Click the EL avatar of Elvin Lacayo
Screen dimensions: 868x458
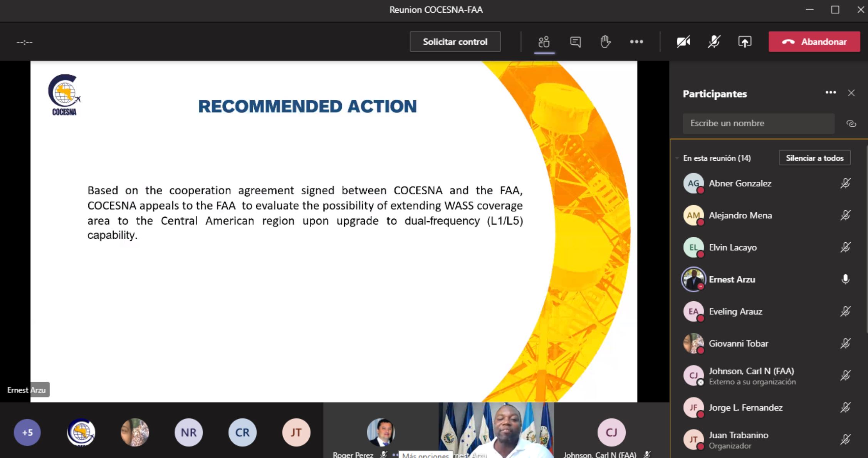tap(693, 247)
